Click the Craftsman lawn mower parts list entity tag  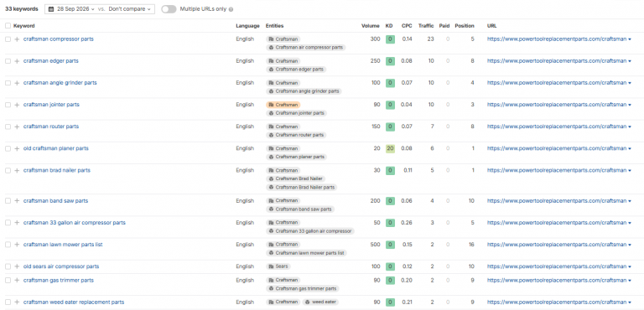point(306,253)
